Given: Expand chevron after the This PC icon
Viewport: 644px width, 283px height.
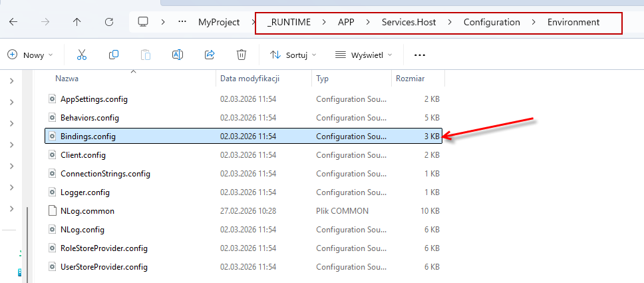Looking at the screenshot, I should (x=163, y=22).
